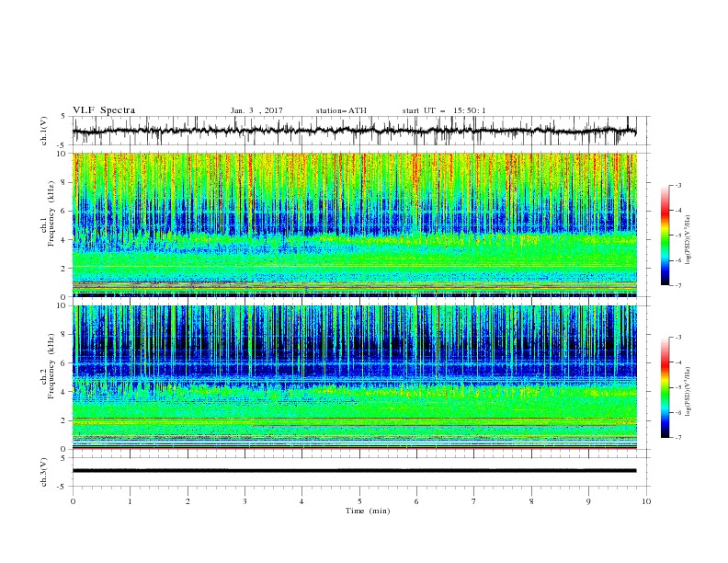Click inside the ch.1 spectrogram plot
Screen dimensions: 728x563
[354, 224]
